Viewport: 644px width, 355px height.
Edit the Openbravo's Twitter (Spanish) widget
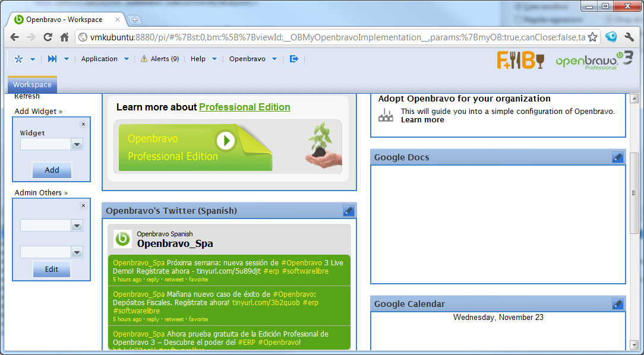(x=348, y=211)
